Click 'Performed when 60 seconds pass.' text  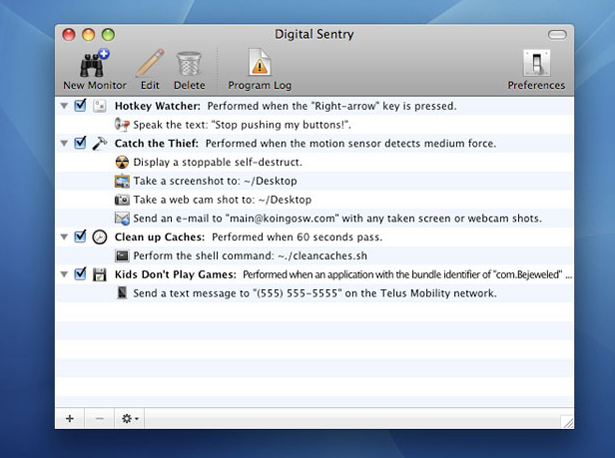297,237
